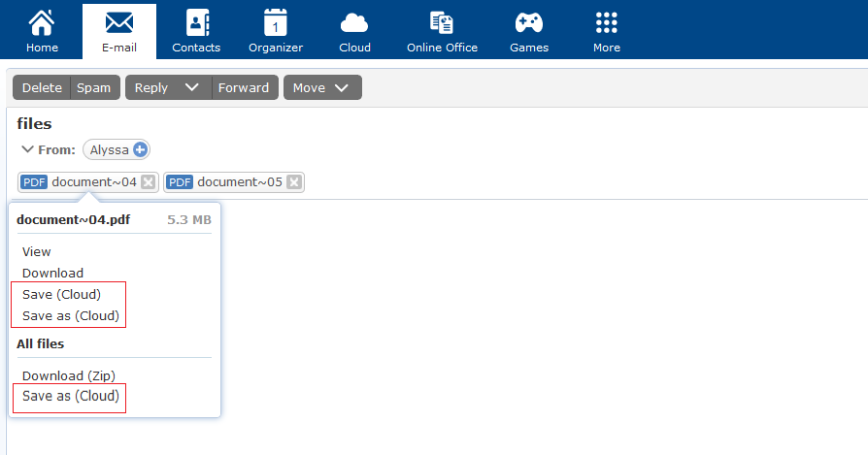This screenshot has width=868, height=455.
Task: Add Alyssa to contacts with plus icon
Action: 140,149
